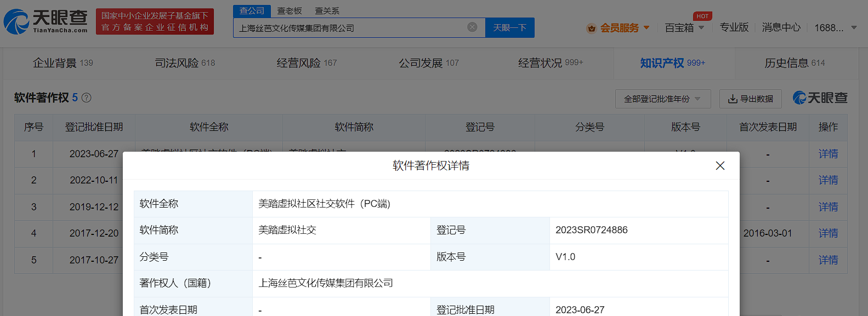Open 详情 for row 2
868x316 pixels.
point(828,180)
